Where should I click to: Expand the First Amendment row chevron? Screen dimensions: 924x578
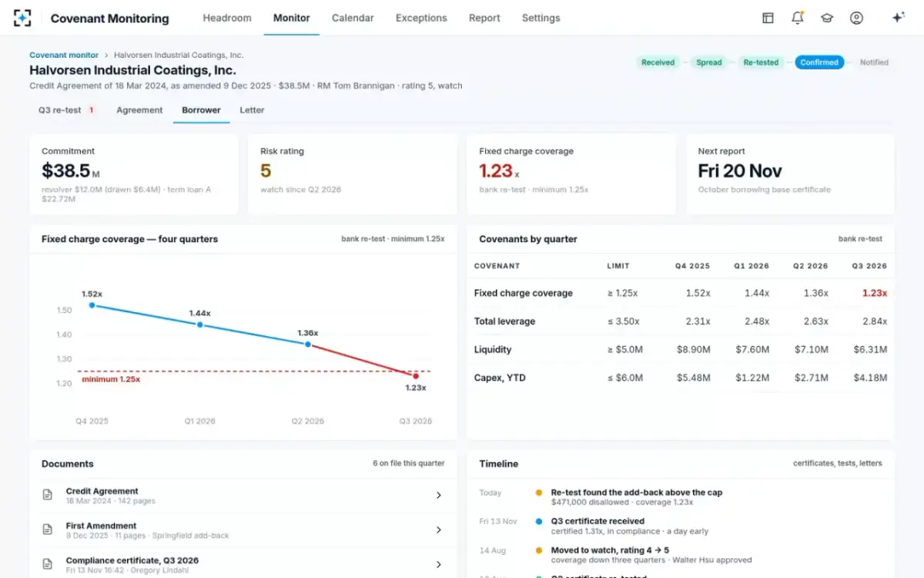point(439,529)
